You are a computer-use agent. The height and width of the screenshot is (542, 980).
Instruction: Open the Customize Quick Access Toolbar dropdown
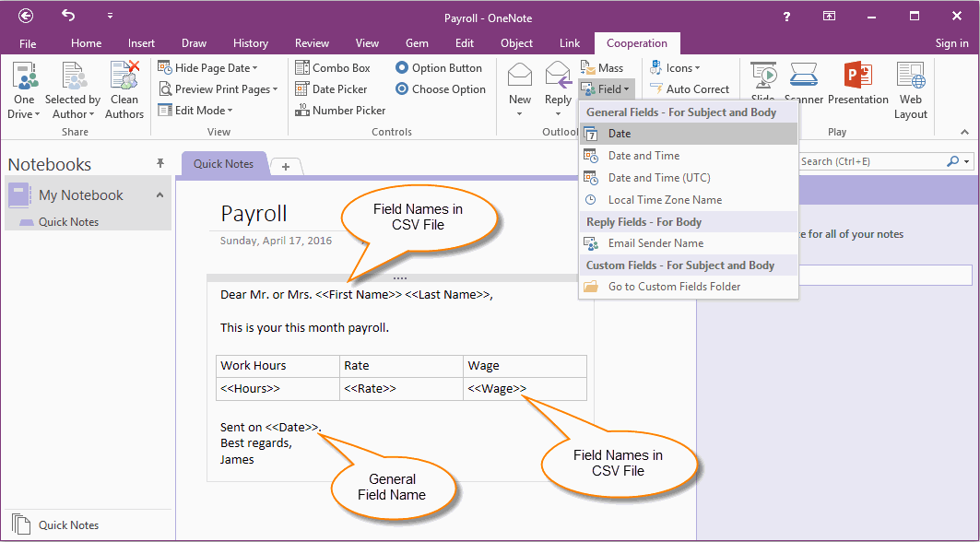click(x=110, y=17)
